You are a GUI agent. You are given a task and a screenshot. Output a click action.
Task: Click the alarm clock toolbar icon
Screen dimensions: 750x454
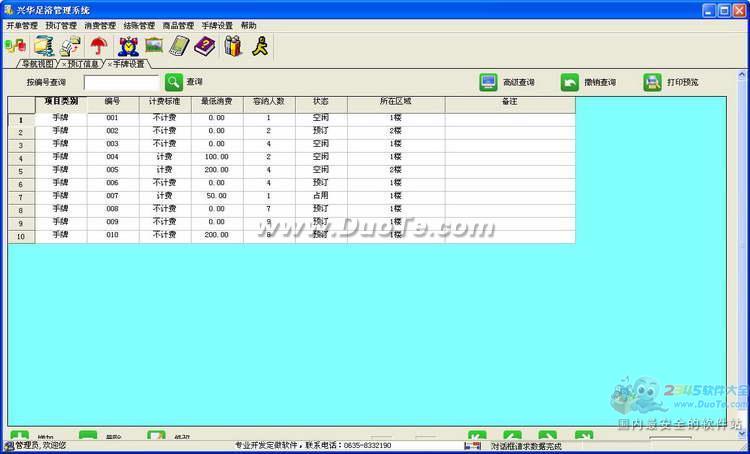[x=128, y=46]
